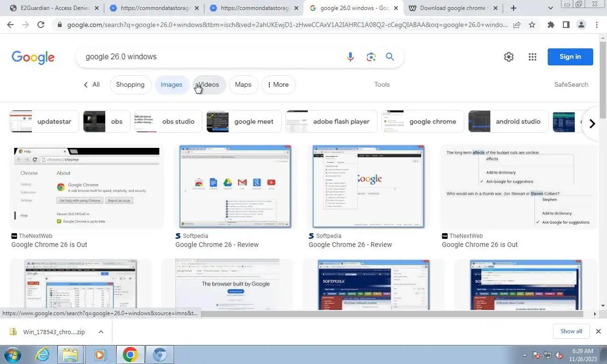Open the Windows Start menu
The image size is (607, 364).
pos(12,355)
